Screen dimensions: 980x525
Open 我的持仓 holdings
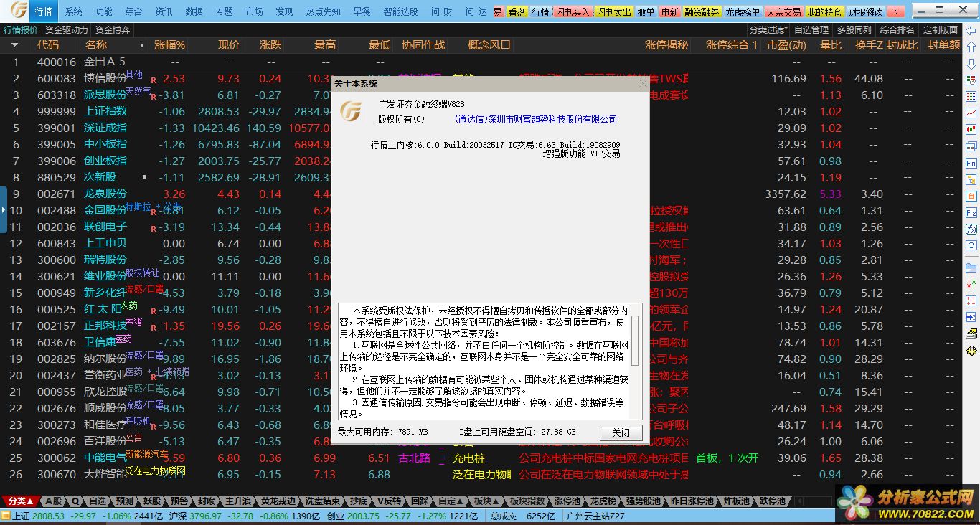pyautogui.click(x=825, y=12)
